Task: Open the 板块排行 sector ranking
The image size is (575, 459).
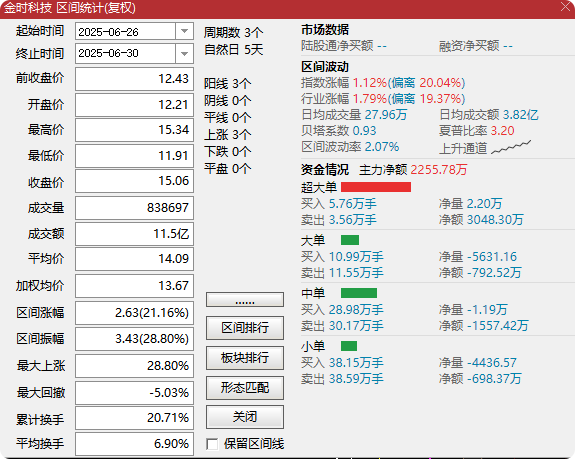Action: [245, 358]
